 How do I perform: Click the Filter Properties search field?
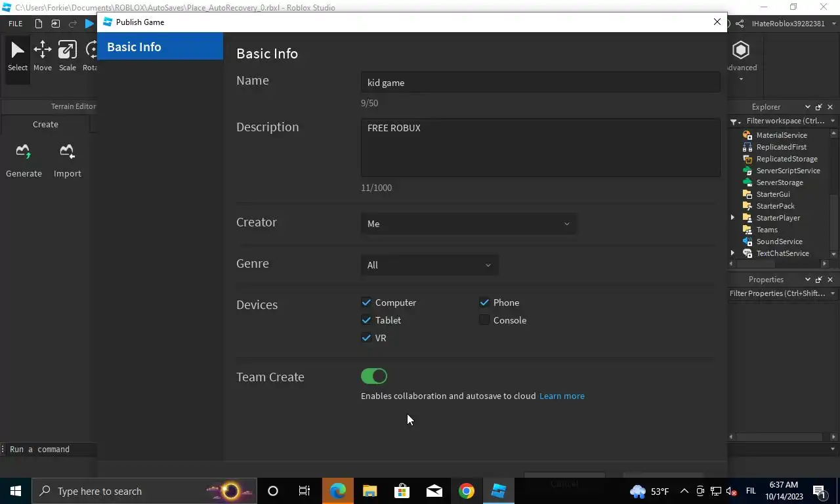777,293
